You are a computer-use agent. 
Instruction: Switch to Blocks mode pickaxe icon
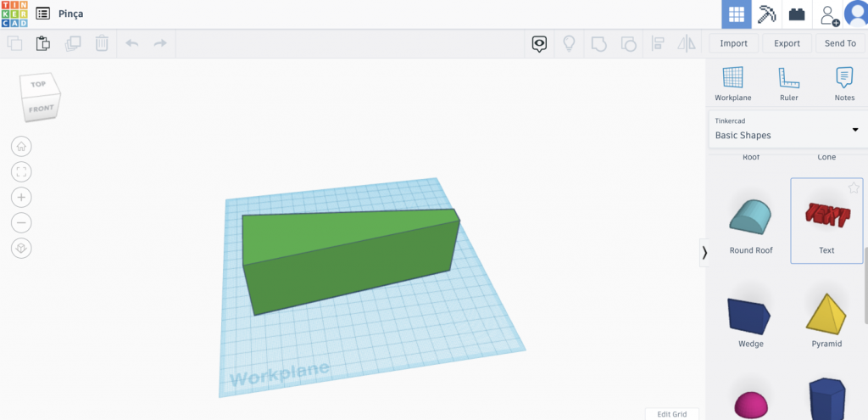coord(766,14)
